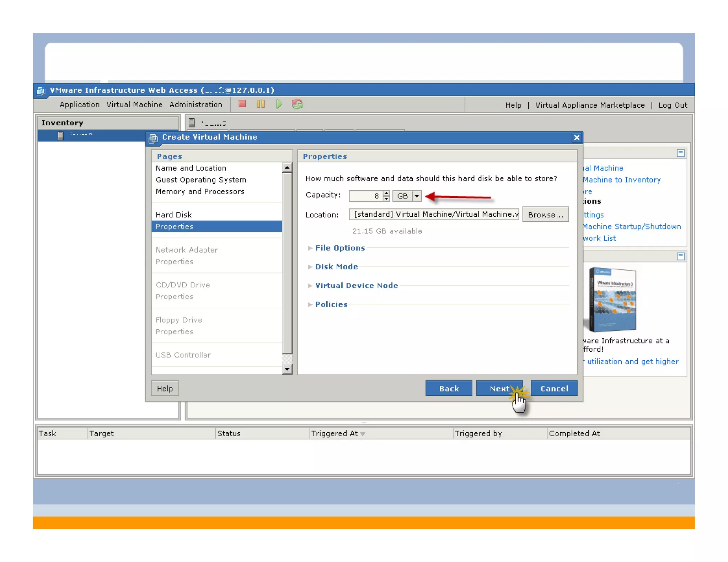The height and width of the screenshot is (562, 728).
Task: Click the Browse... button
Action: coord(545,214)
